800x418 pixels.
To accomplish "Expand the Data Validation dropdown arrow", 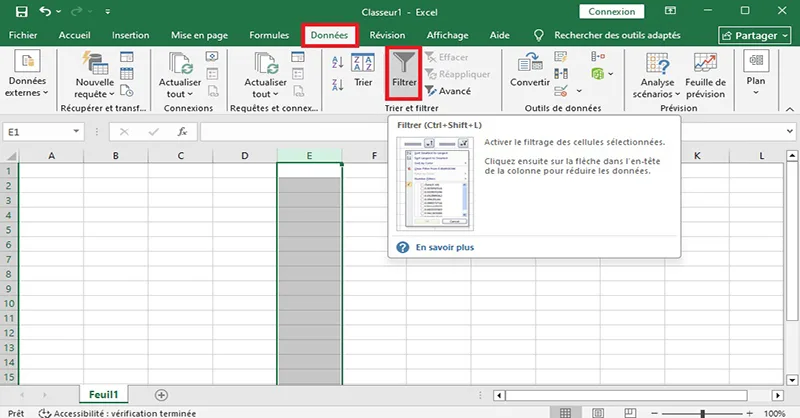I will (x=579, y=91).
